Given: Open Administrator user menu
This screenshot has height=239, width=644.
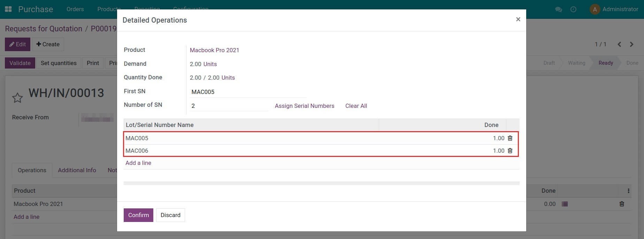Looking at the screenshot, I should pos(614,9).
